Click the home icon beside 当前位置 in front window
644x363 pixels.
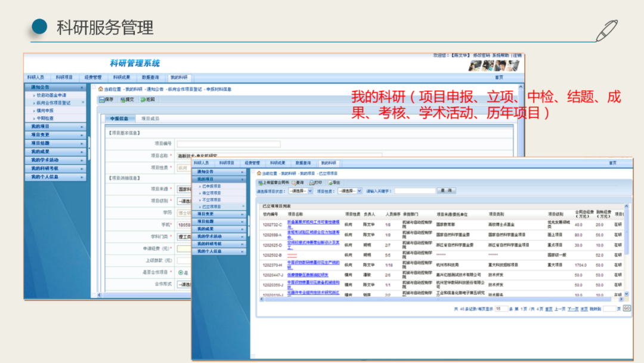click(259, 174)
